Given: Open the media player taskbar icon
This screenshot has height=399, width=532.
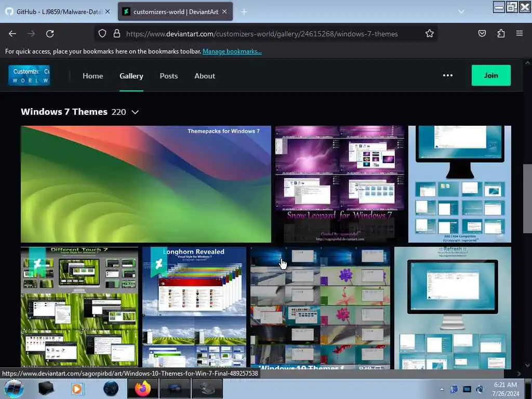Looking at the screenshot, I should click(x=77, y=389).
